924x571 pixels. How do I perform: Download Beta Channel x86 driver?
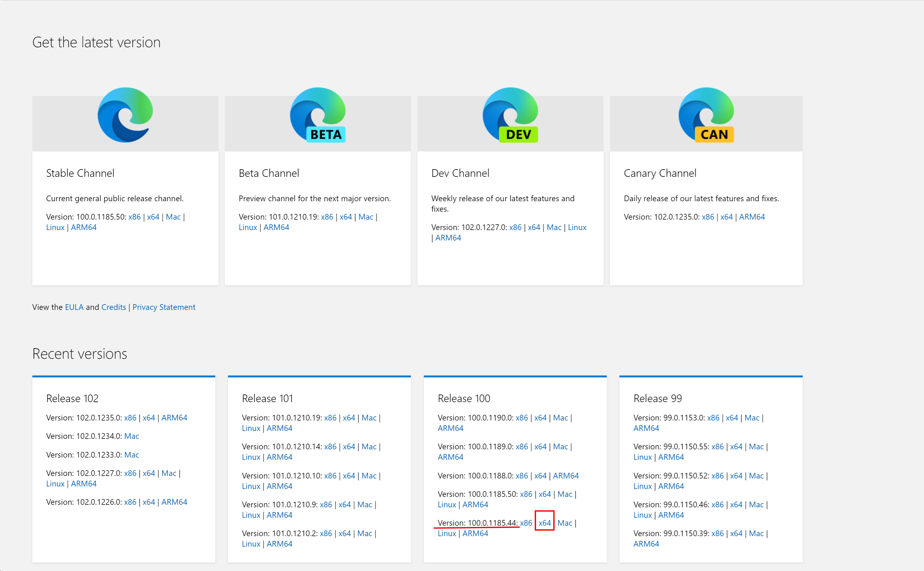327,217
